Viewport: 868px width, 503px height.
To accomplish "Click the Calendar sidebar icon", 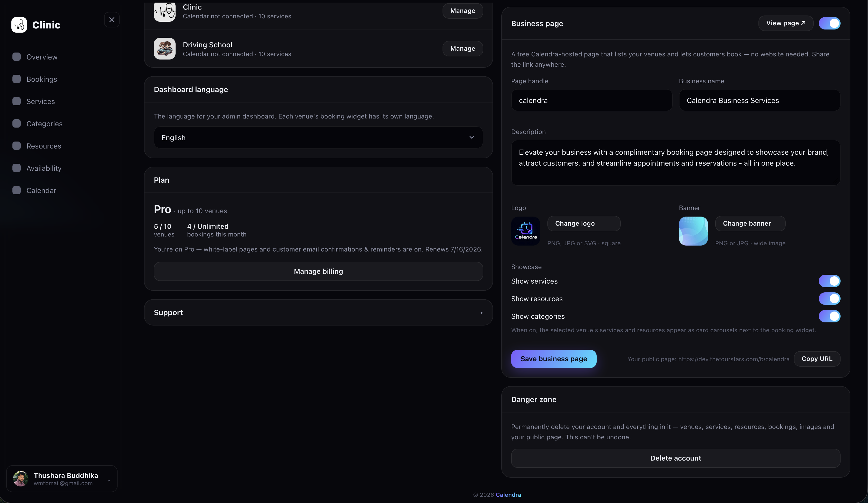I will coord(17,190).
